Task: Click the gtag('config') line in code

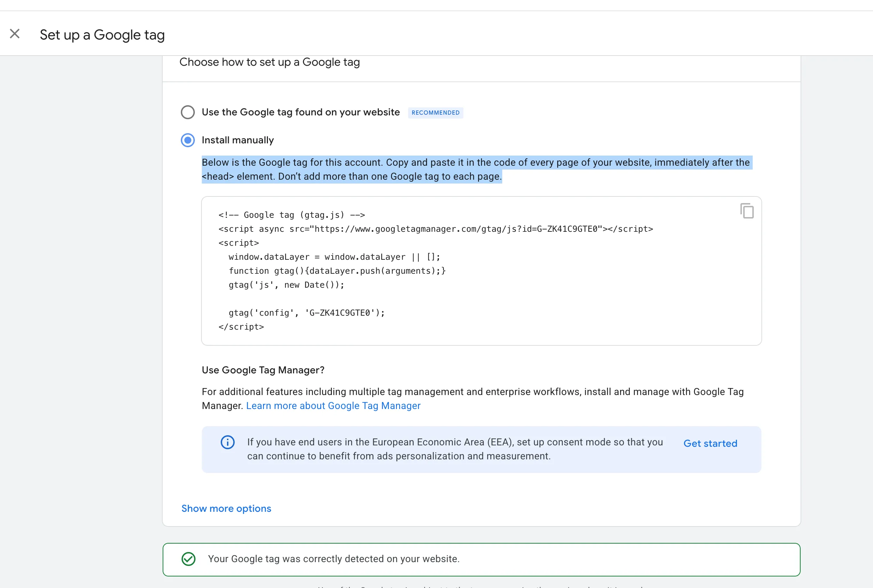Action: point(306,313)
